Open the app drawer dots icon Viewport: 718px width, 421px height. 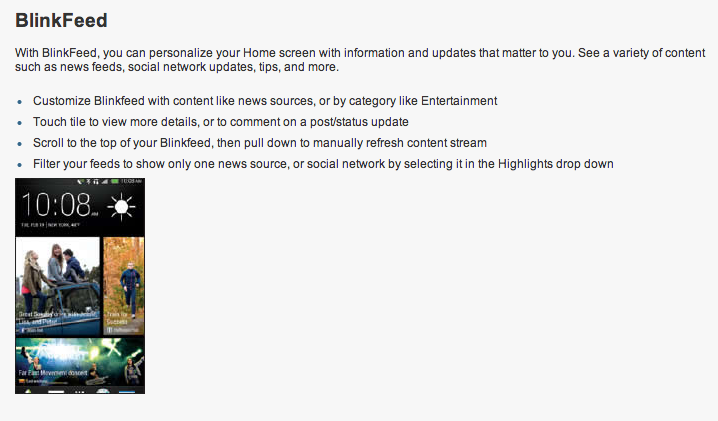point(80,390)
